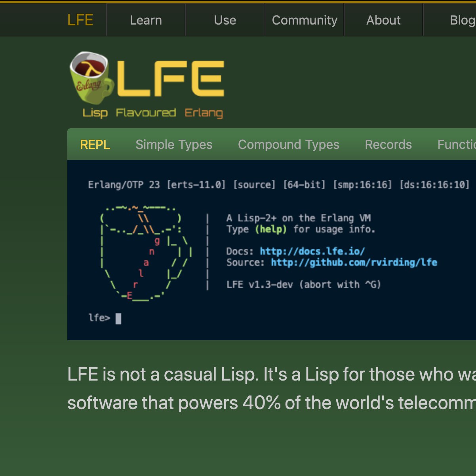This screenshot has height=476, width=476.
Task: Click the lfe> prompt cursor
Action: (118, 318)
